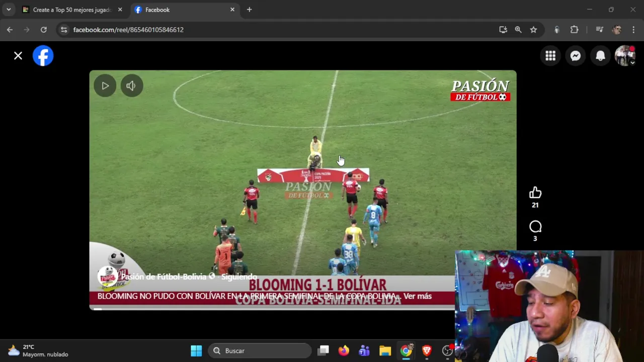Image resolution: width=644 pixels, height=362 pixels.
Task: Open the weather widget showing 21°C
Action: (x=38, y=351)
